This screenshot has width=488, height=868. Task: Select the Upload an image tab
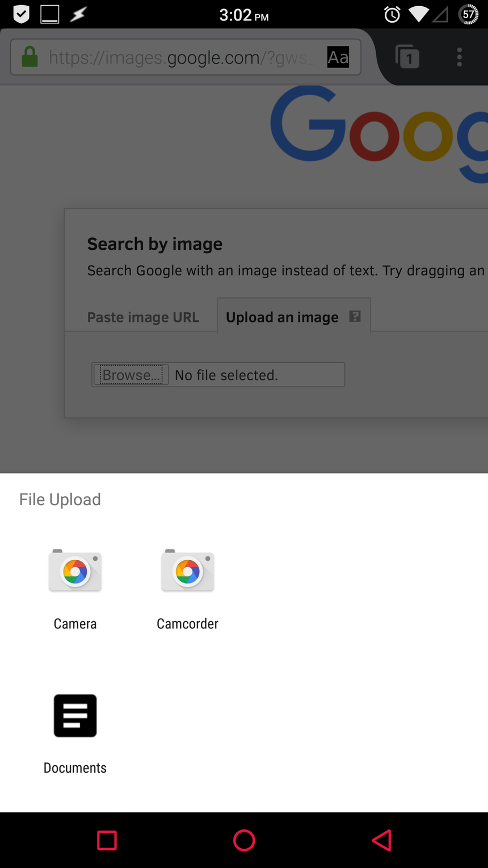click(282, 317)
